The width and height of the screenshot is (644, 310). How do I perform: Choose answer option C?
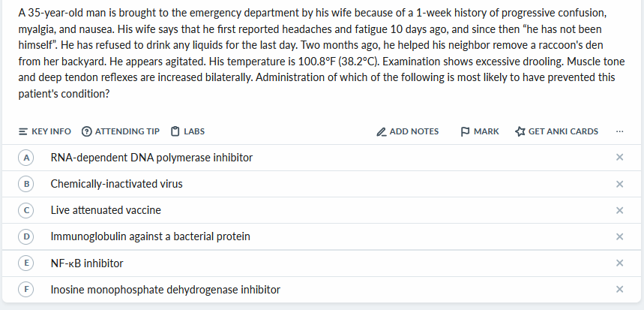click(27, 210)
